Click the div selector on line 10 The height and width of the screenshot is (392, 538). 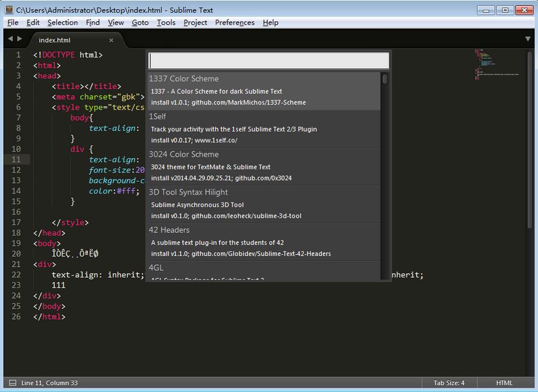pos(77,149)
